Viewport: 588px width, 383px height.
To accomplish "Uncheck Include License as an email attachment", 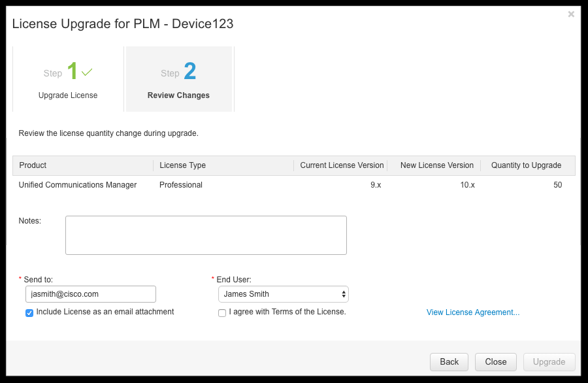I will [x=29, y=312].
